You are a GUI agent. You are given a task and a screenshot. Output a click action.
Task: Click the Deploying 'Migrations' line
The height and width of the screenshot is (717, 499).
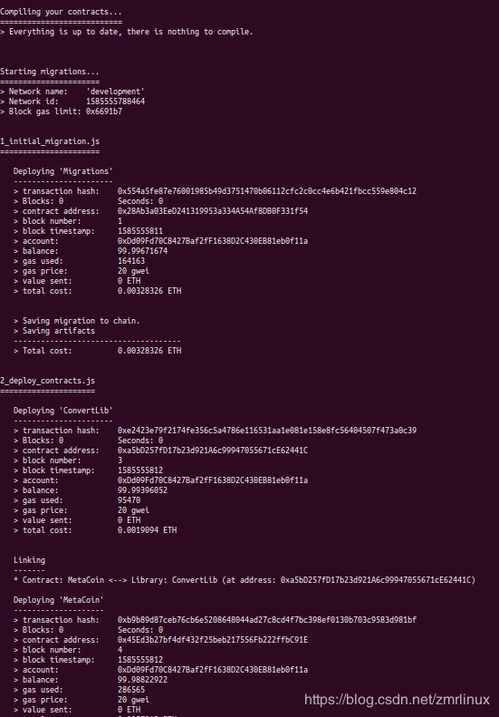point(63,171)
